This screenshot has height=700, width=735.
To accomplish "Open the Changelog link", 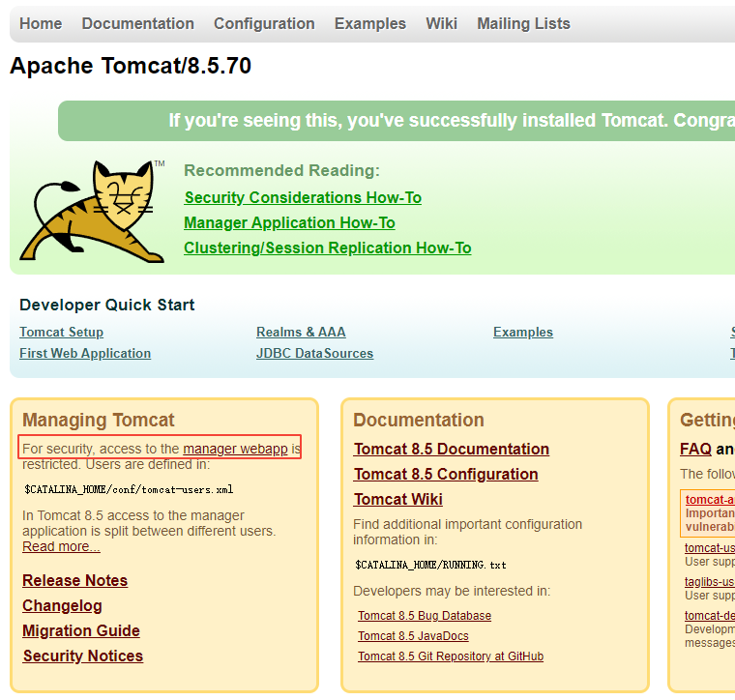I will pos(62,605).
